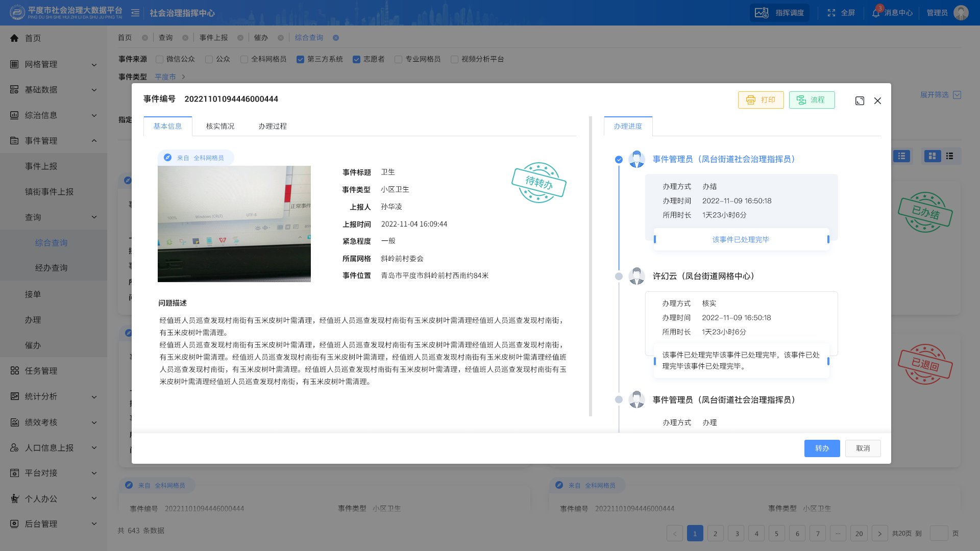Maximize the event detail dialog
The width and height of the screenshot is (980, 551).
click(x=860, y=101)
